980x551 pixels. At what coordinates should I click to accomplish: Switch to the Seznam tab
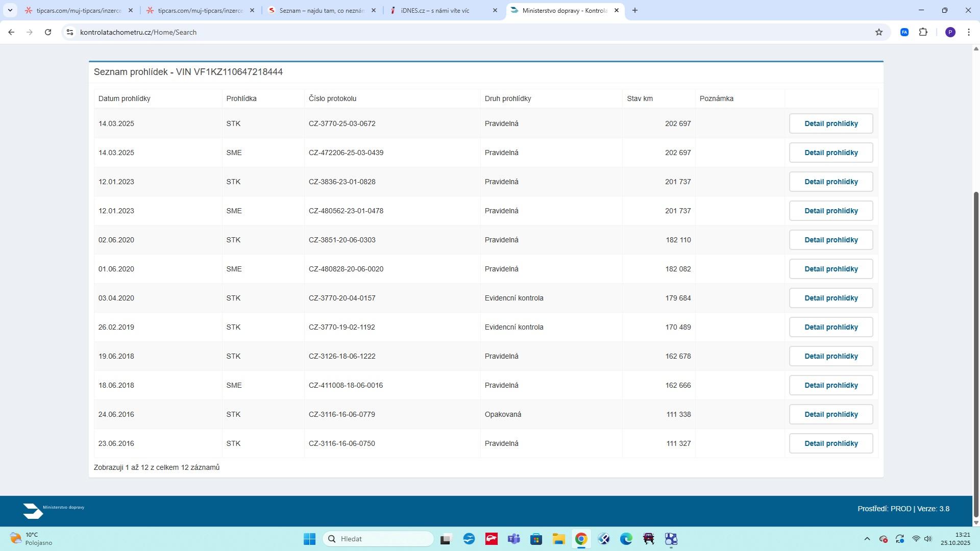click(321, 10)
